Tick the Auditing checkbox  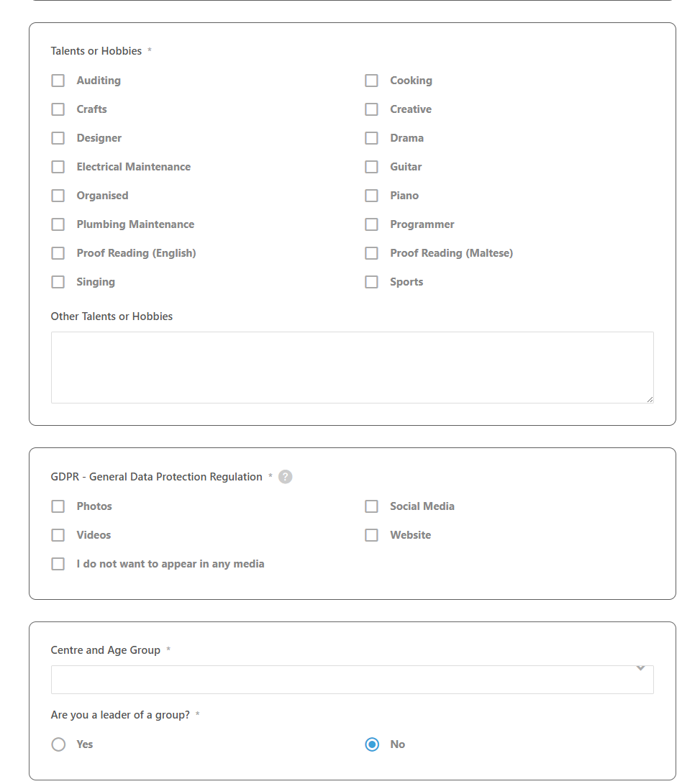point(58,81)
